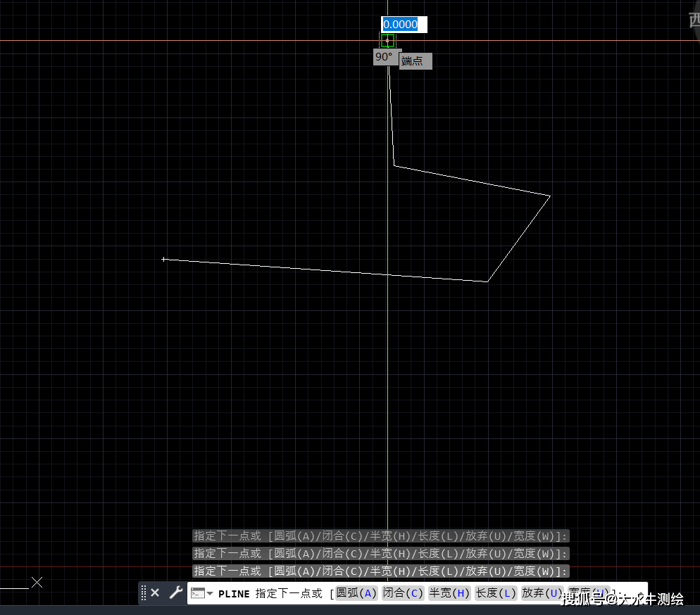The width and height of the screenshot is (700, 615).
Task: Choose the 闭合(C) close option
Action: point(403,593)
